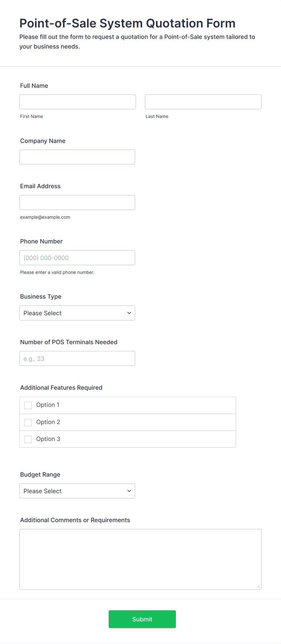Click the Option 2 label text

coord(48,422)
